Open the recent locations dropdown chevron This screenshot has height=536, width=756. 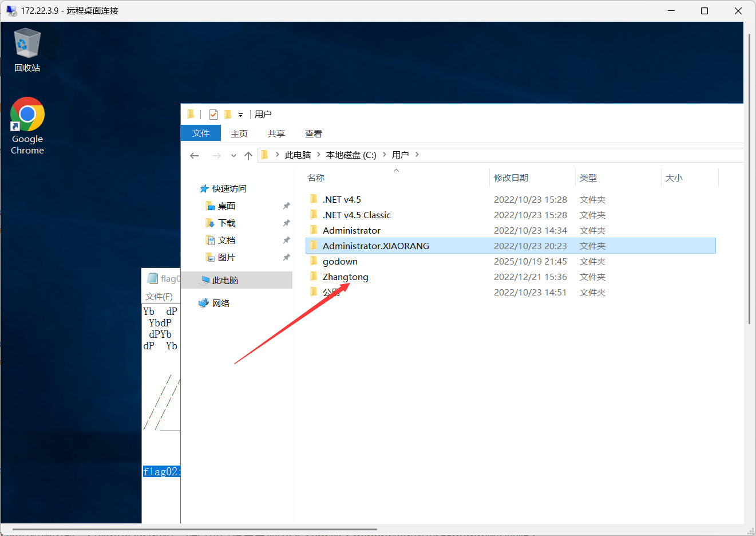233,156
